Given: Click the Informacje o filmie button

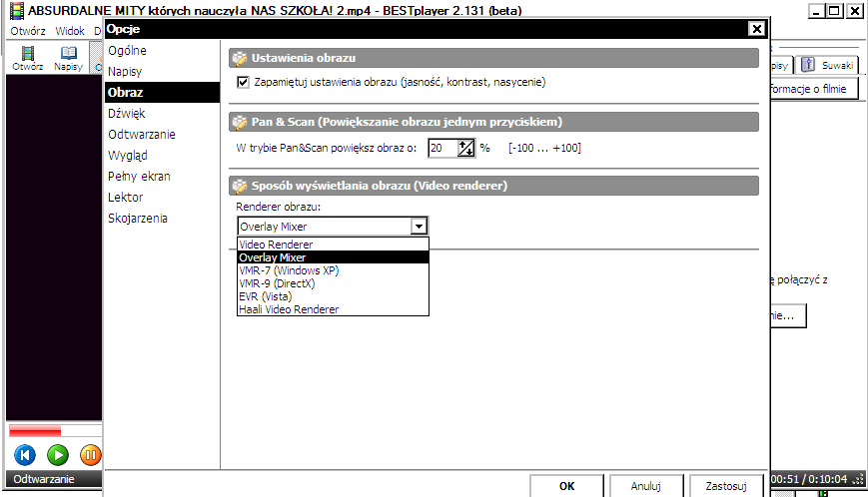Looking at the screenshot, I should tap(814, 89).
